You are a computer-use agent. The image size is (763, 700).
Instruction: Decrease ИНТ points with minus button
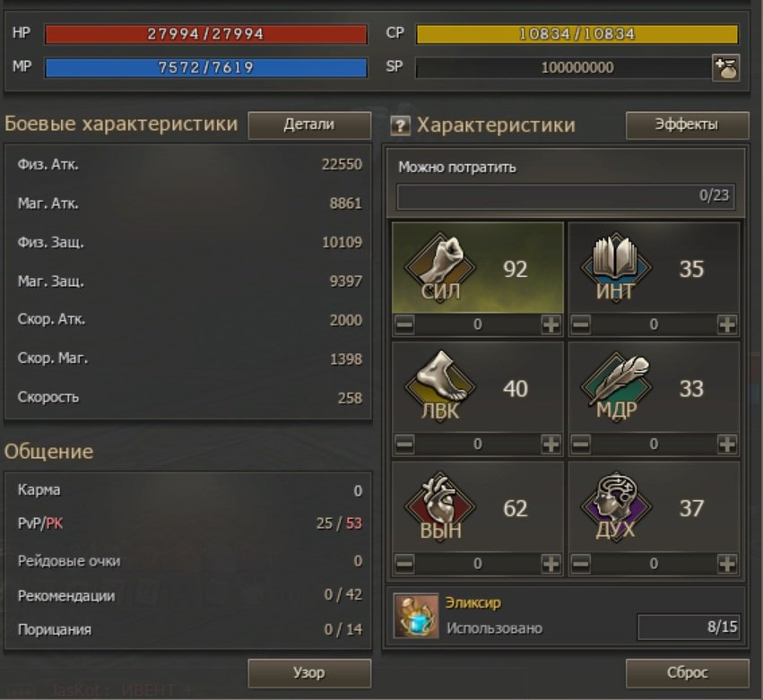coord(580,324)
